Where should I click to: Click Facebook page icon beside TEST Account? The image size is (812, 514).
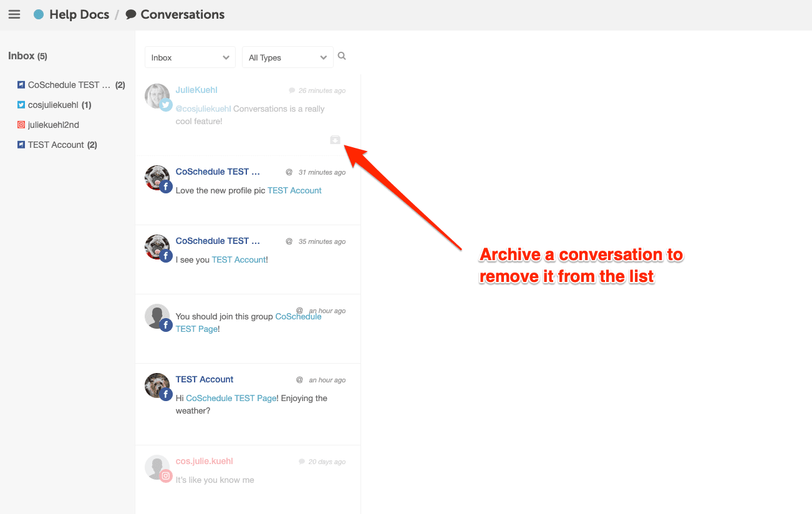(x=21, y=145)
